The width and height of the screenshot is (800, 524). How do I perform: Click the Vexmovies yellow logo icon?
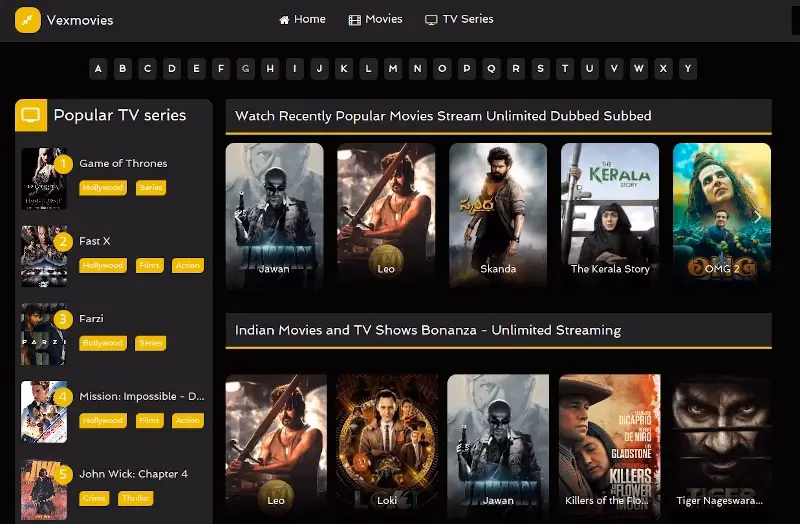28,20
